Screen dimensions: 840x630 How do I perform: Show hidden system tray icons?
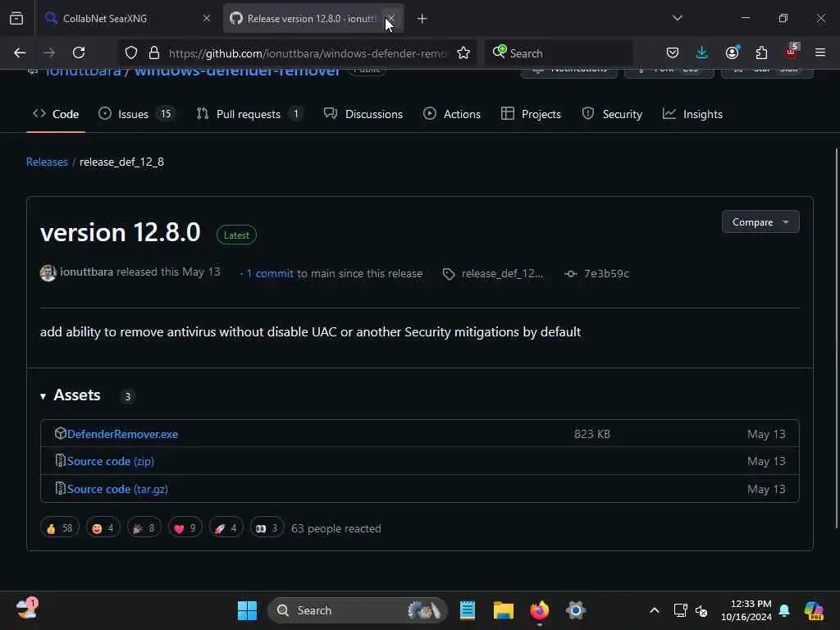[x=654, y=610]
